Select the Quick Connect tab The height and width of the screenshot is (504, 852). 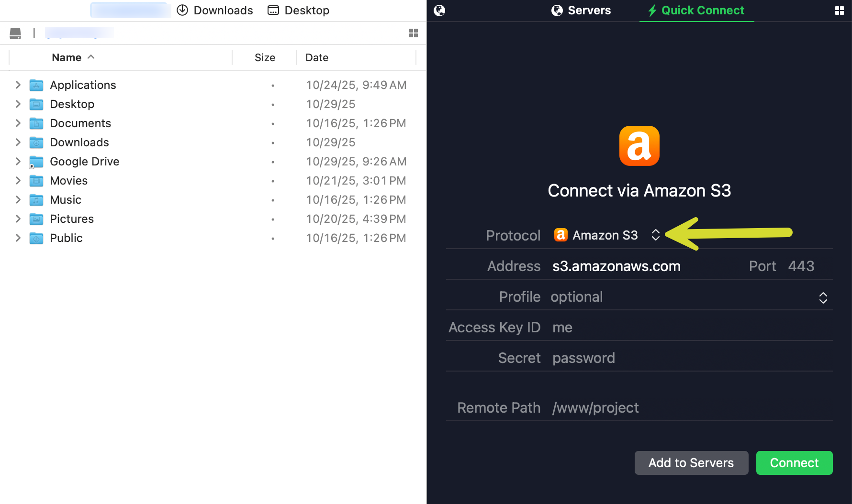(696, 11)
